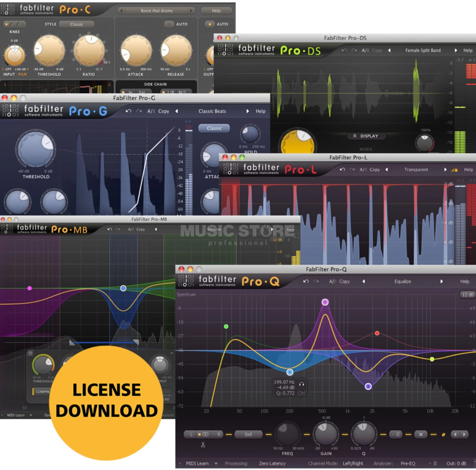Expand the Display section in Pro-DS

[365, 136]
